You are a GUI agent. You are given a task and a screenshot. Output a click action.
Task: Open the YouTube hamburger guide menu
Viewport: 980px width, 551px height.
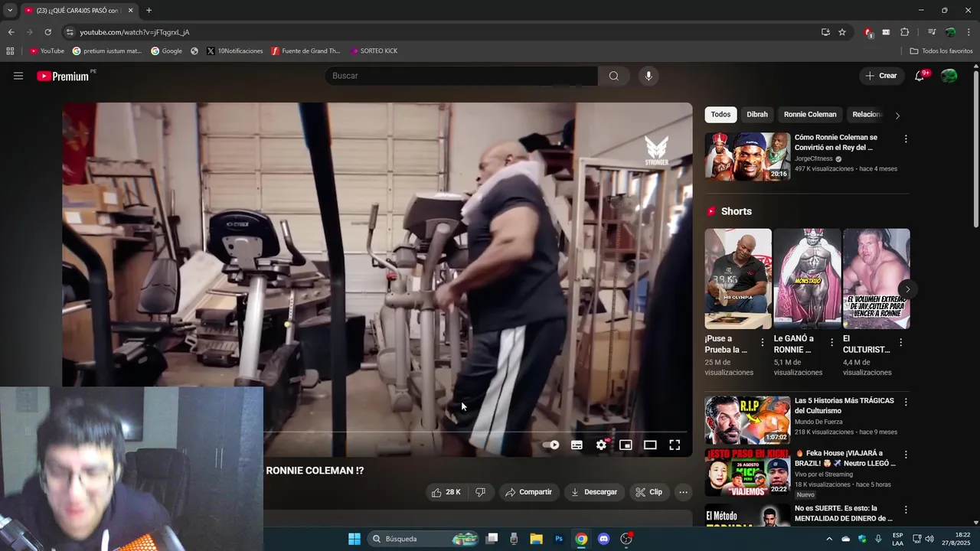[x=18, y=76]
